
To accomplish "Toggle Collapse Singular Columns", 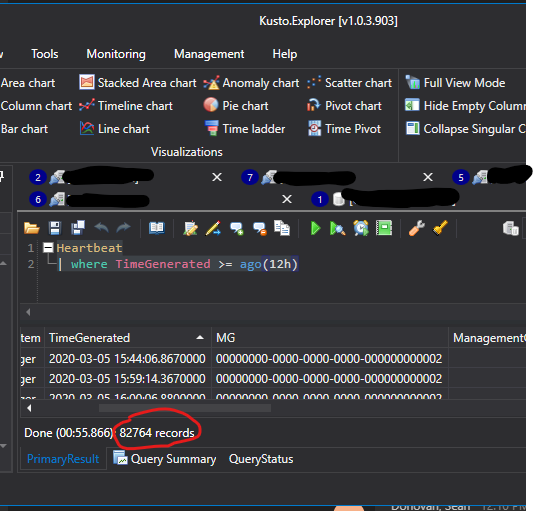I will pyautogui.click(x=465, y=129).
